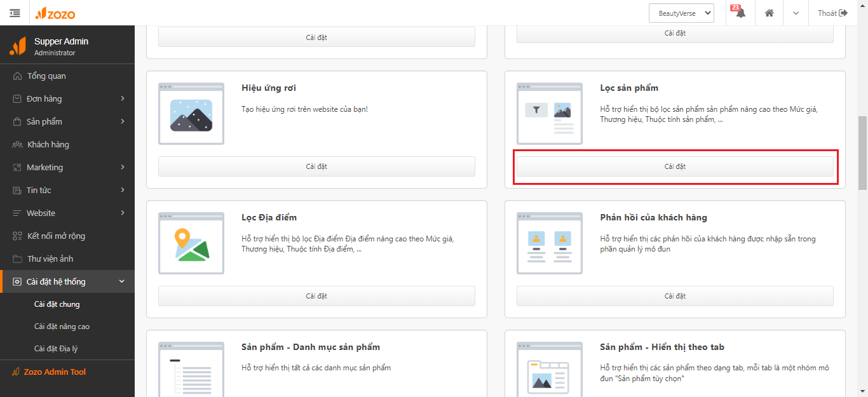
Task: Click the exit arrow icon beside Thoát
Action: pos(843,13)
